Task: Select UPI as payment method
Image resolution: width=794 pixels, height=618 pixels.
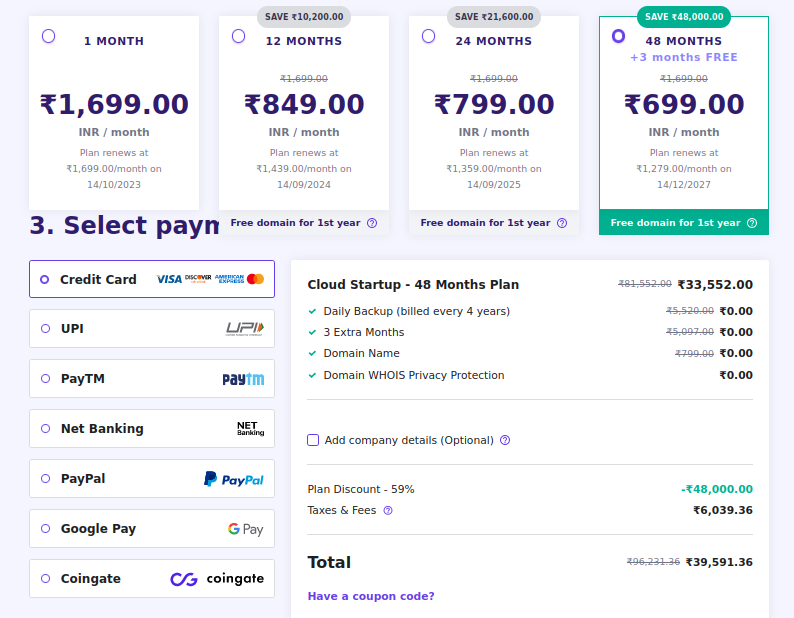Action: click(45, 329)
